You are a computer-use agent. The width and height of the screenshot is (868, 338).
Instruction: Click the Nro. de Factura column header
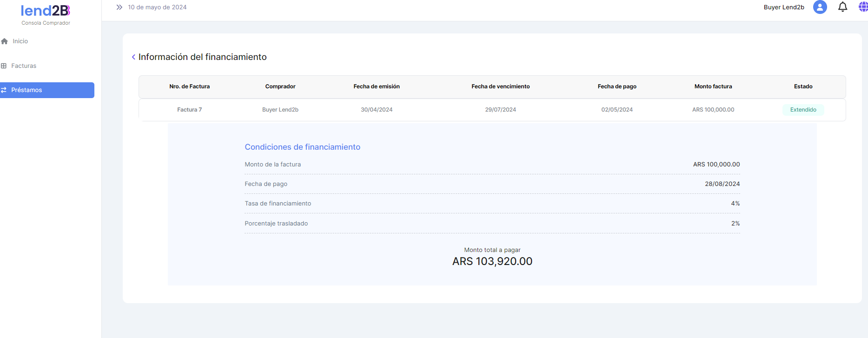(189, 86)
